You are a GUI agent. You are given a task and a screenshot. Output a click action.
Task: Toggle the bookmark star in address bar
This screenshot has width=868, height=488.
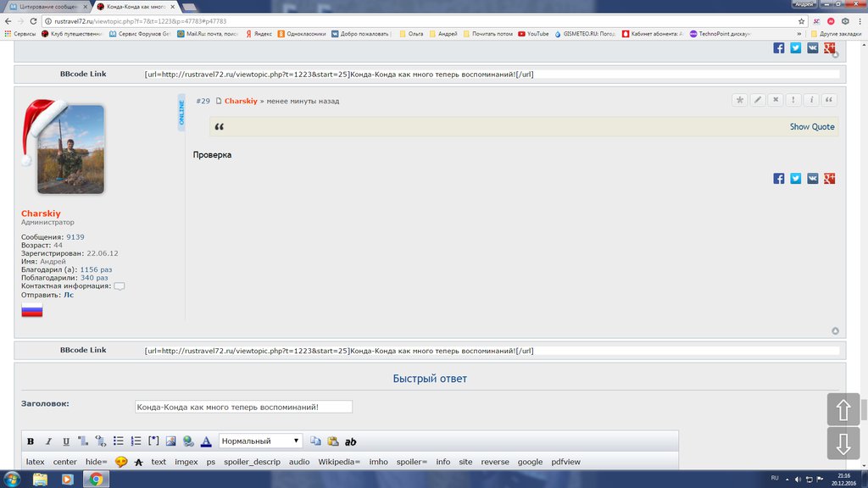click(x=801, y=21)
